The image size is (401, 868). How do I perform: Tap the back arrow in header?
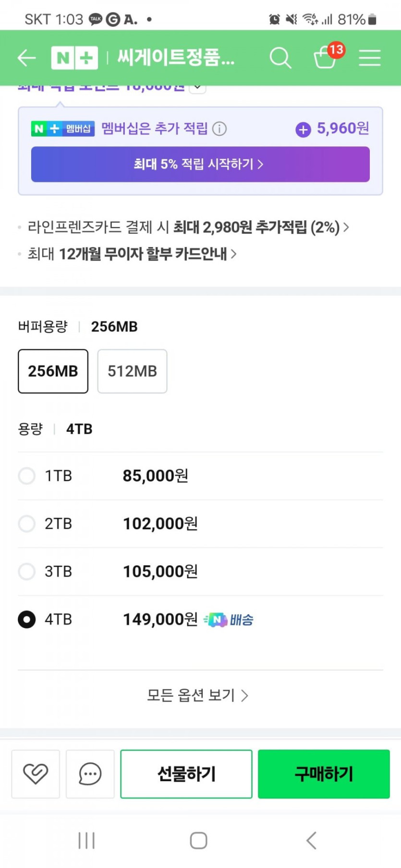click(x=26, y=58)
